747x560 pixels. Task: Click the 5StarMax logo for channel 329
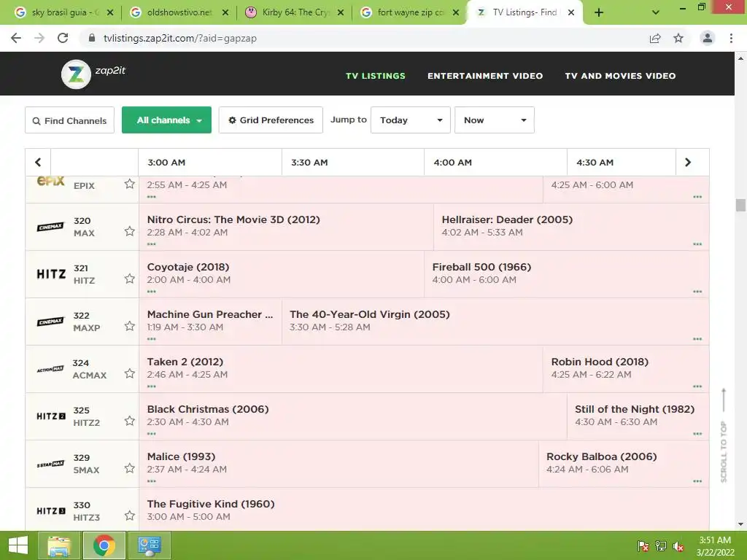pyautogui.click(x=50, y=464)
